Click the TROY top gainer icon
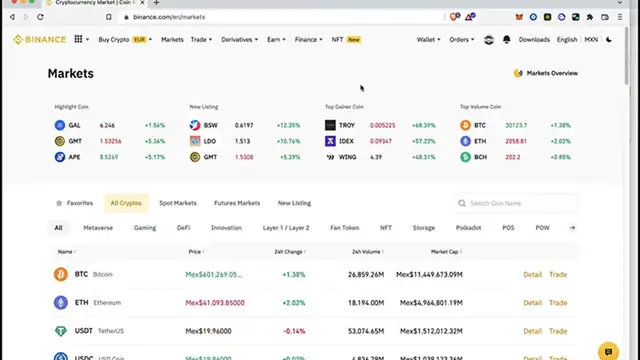The image size is (640, 360). pos(330,125)
